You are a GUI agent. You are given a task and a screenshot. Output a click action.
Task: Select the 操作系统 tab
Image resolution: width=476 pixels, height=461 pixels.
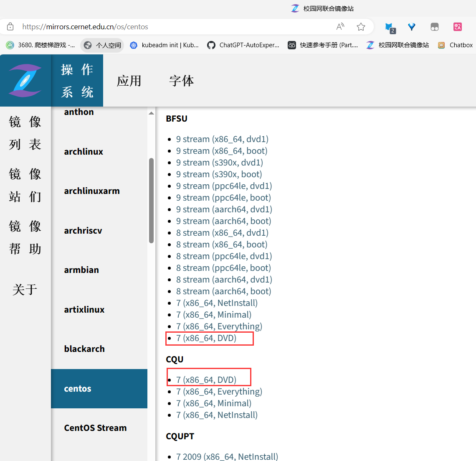77,81
